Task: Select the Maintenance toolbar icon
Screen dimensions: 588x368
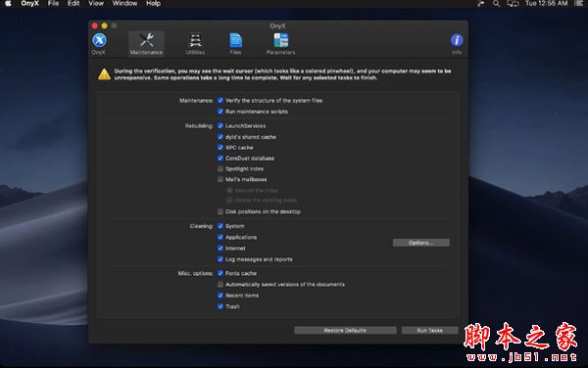Action: [x=146, y=44]
